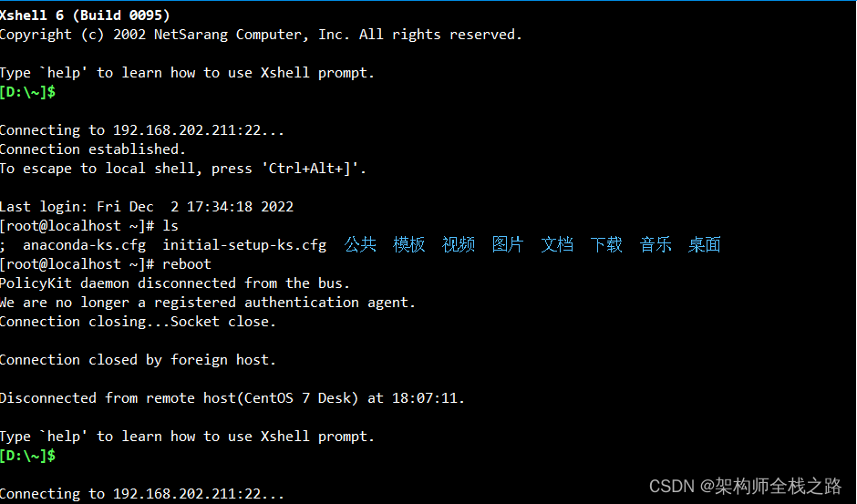Click the CSDN watermark text at bottom right

pos(745,486)
